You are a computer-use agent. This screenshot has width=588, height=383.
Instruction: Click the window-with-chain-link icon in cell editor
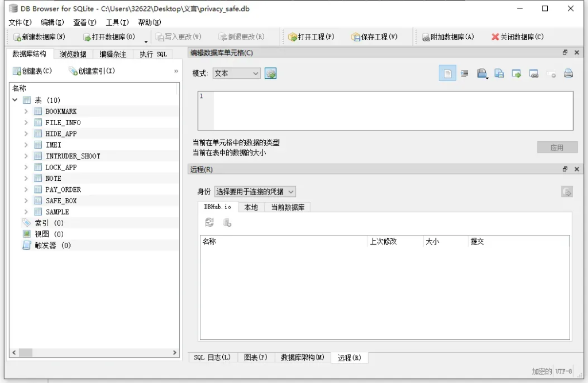tap(533, 73)
